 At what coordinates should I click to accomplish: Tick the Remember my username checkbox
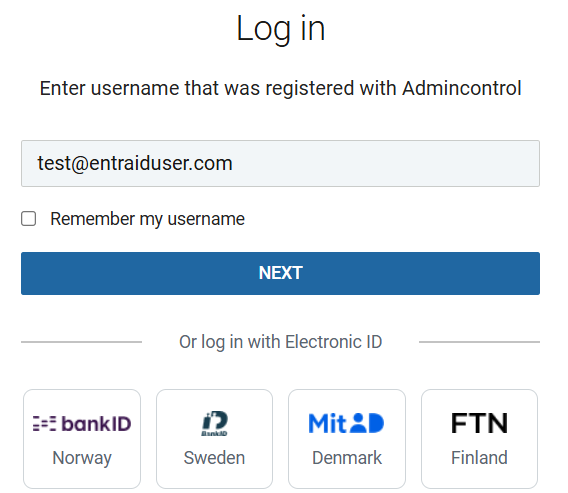[28, 219]
